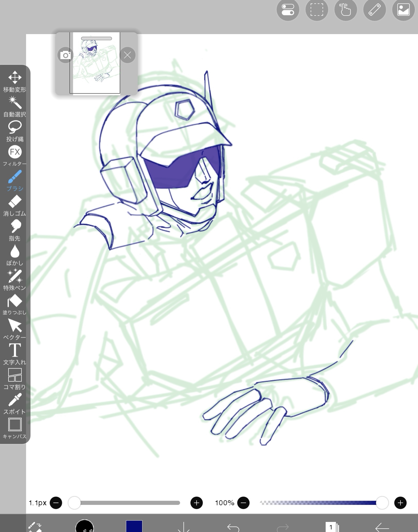The height and width of the screenshot is (532, 418).
Task: Open the FX フィルター filter tool
Action: tap(15, 155)
